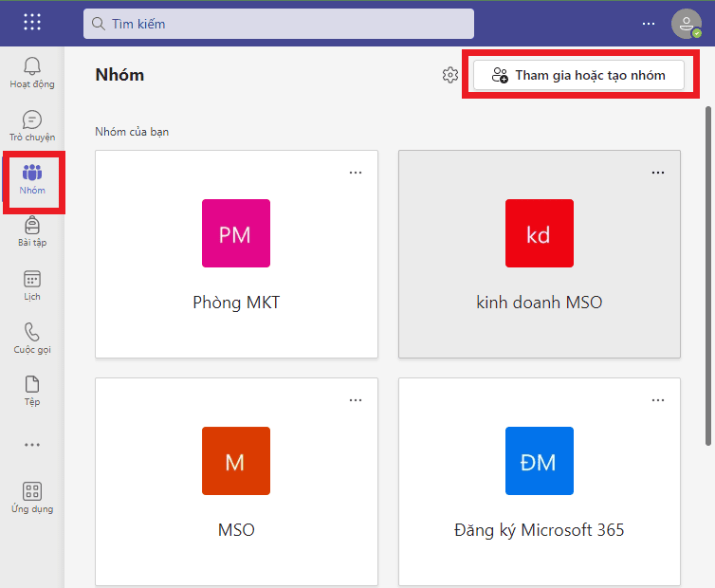Image resolution: width=715 pixels, height=588 pixels.
Task: Show more apps ellipsis in sidebar
Action: pyautogui.click(x=32, y=444)
